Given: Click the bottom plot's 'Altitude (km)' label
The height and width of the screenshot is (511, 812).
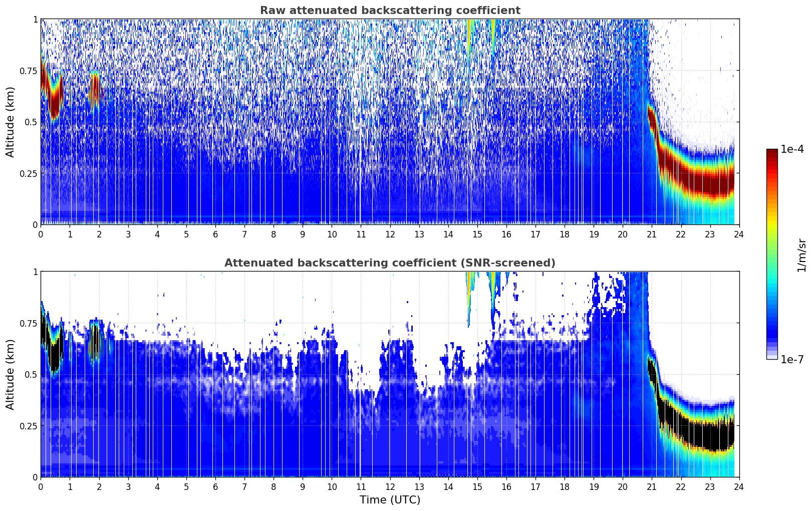Looking at the screenshot, I should [x=11, y=374].
